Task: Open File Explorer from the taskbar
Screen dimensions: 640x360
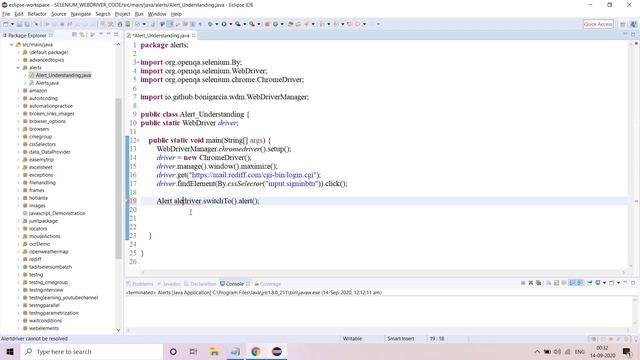Action: 214,351
